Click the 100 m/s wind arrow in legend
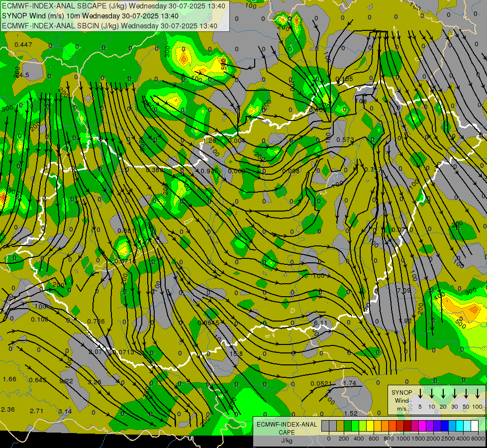This screenshot has width=487, height=448. click(478, 394)
